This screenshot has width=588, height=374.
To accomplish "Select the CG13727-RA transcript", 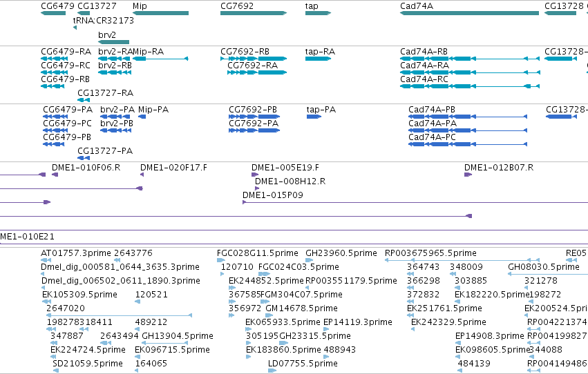I will coord(84,100).
